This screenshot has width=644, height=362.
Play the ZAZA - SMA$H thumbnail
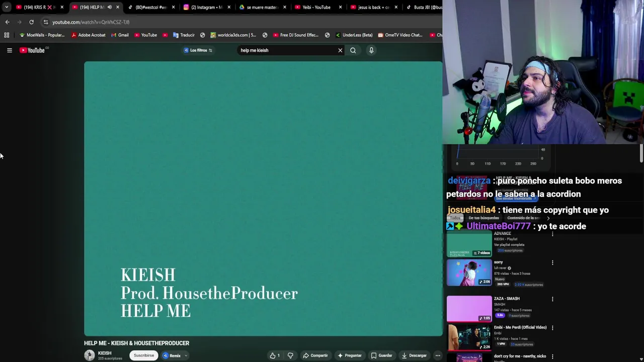[x=469, y=308]
